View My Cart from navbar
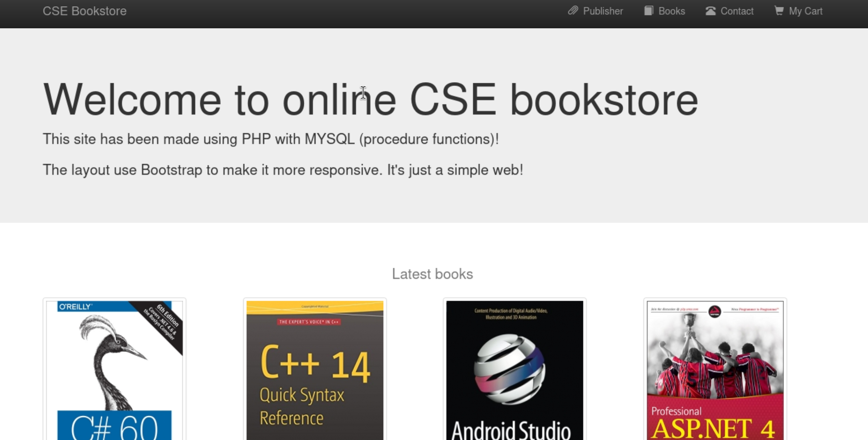Screen dimensions: 868x440 805,11
